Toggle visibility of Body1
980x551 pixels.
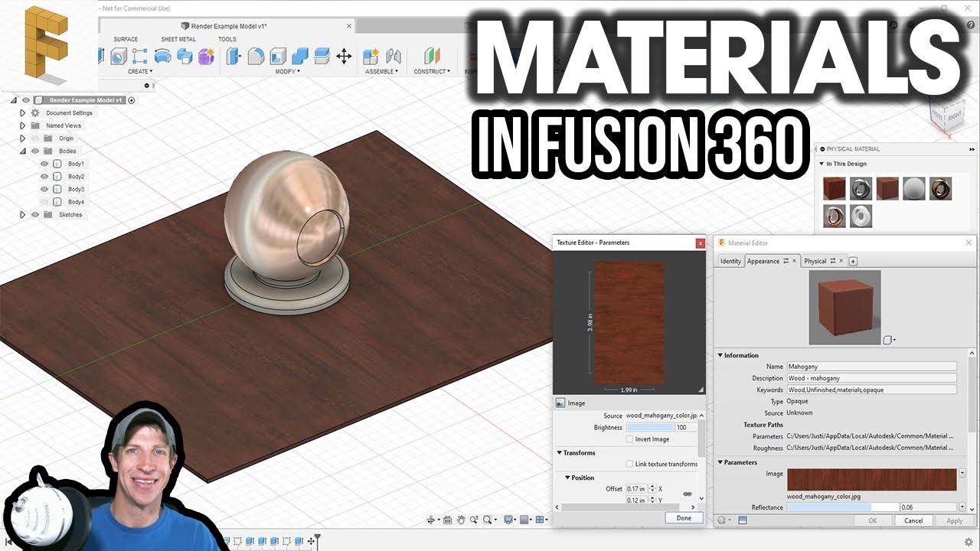pyautogui.click(x=44, y=164)
